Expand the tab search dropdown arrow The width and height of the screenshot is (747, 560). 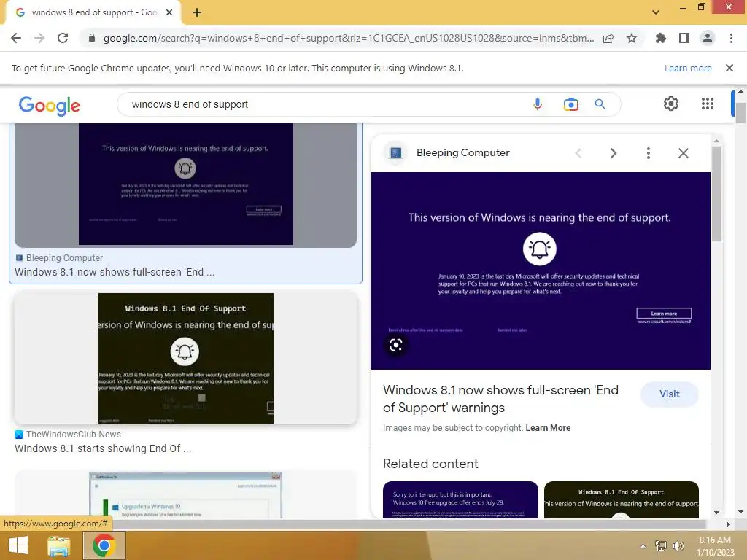656,12
